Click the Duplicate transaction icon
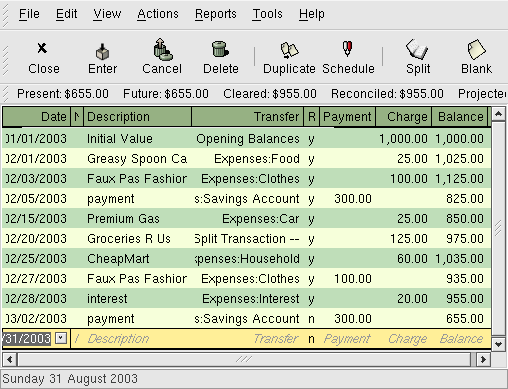 [x=289, y=50]
